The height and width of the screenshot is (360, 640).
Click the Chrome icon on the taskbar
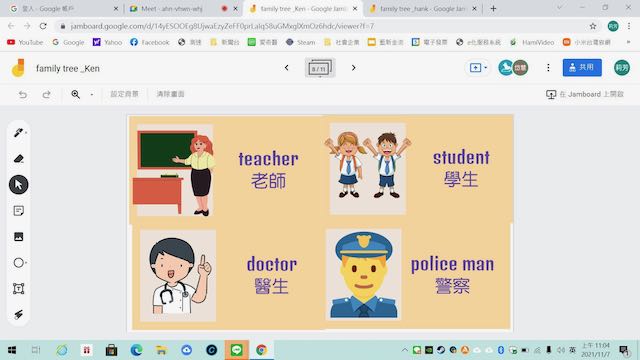coord(261,350)
